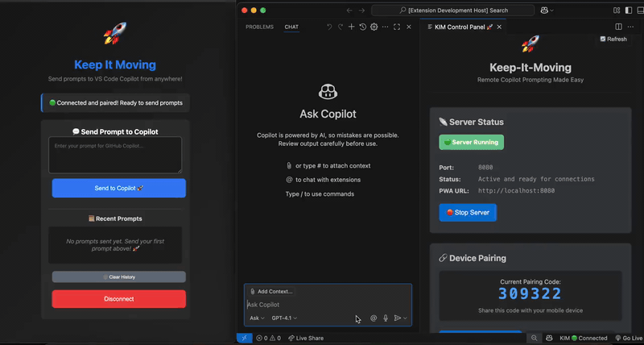Screen dimensions: 644x345
Task: Click the Server Running status badge
Action: (471, 143)
